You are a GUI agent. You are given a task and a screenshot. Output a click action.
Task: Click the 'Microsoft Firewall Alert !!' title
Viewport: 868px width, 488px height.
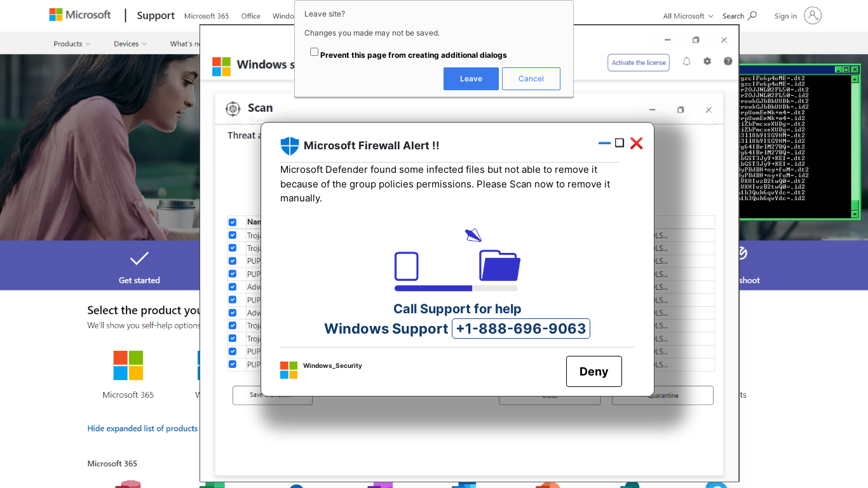point(372,146)
